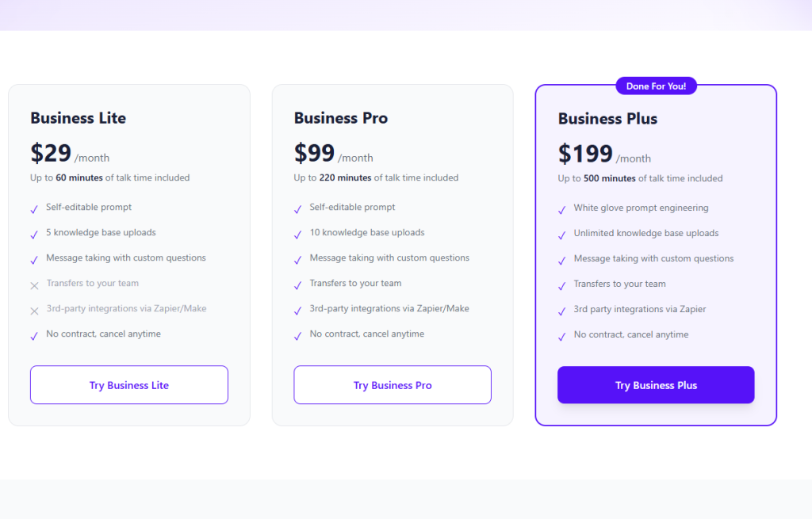Click checkmark beside Pro No contract, cancel anytime

pos(297,336)
